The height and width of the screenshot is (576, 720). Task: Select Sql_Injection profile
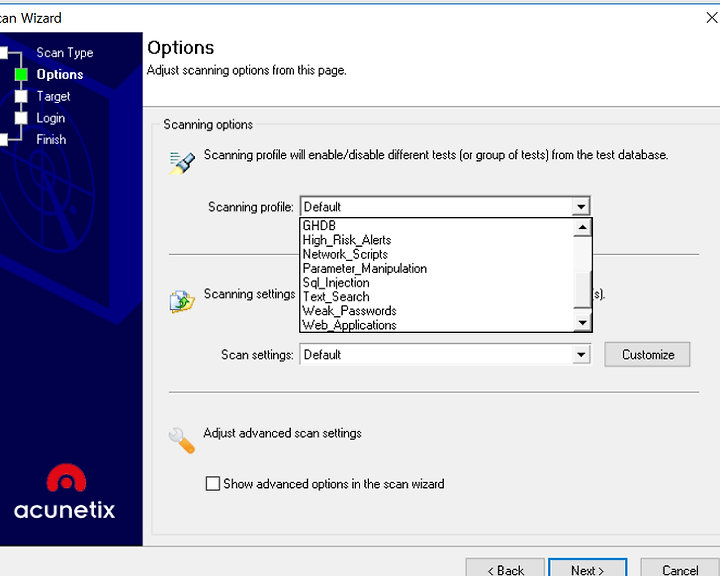[x=438, y=282]
